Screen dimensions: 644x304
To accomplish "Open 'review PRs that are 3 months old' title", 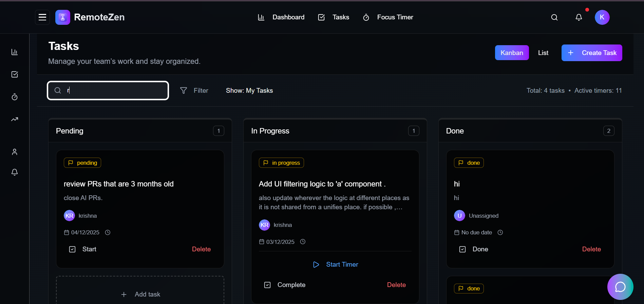I will (x=119, y=184).
